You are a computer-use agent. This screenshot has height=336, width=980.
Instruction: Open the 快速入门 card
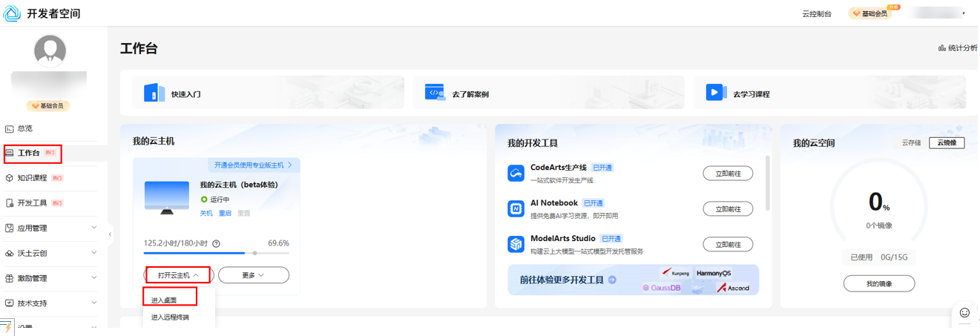point(268,93)
